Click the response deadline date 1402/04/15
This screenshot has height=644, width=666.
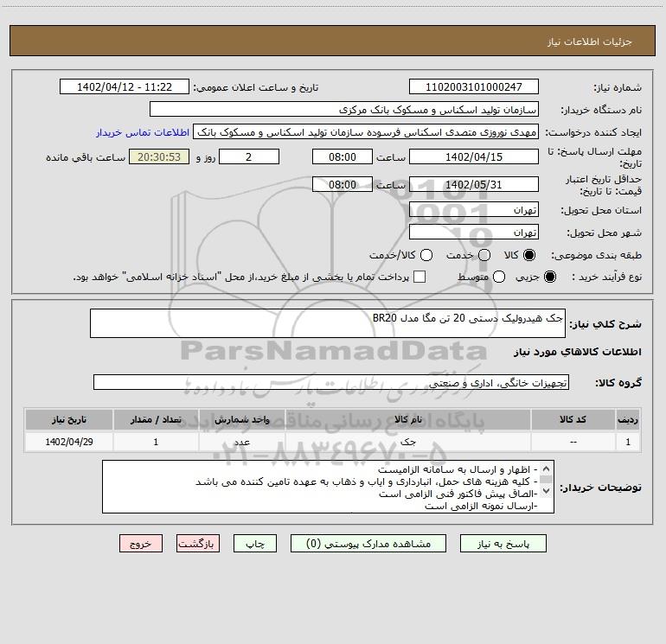coord(474,156)
